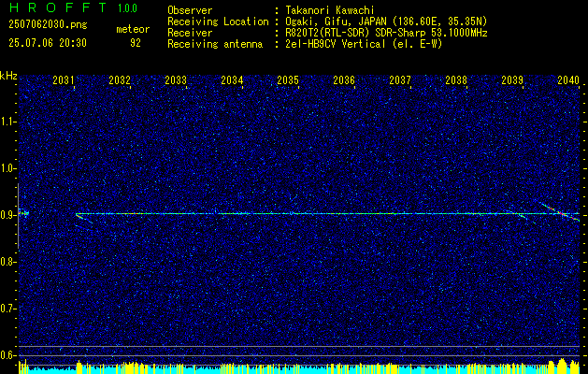The image size is (588, 374).
Task: Click the 0.6 frequency axis label
Action: (7, 355)
